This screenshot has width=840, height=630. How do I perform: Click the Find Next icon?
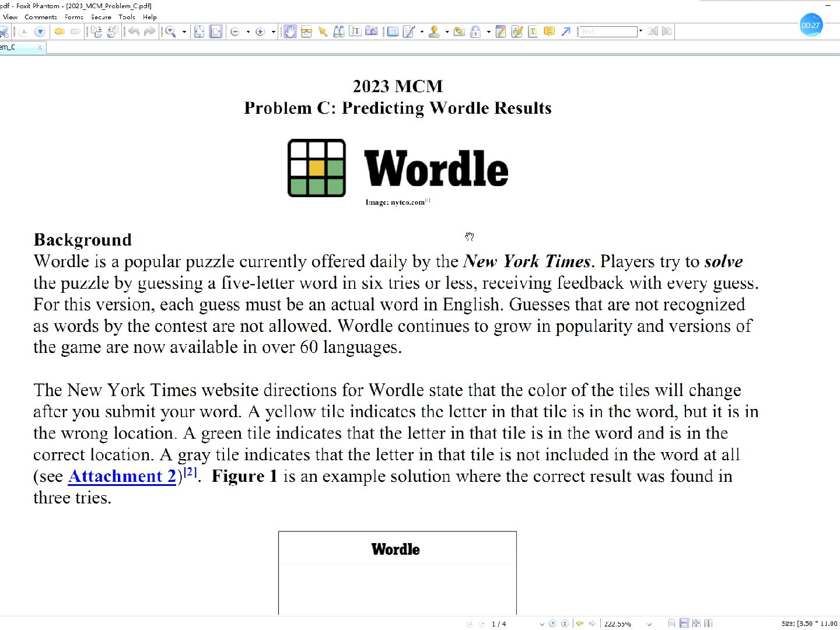click(667, 32)
